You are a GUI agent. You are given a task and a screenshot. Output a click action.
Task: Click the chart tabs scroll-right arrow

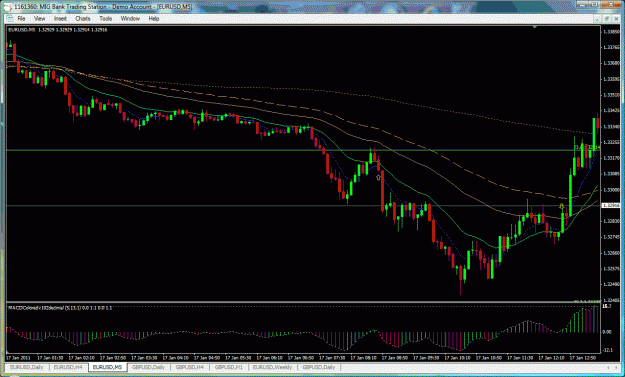[617, 367]
